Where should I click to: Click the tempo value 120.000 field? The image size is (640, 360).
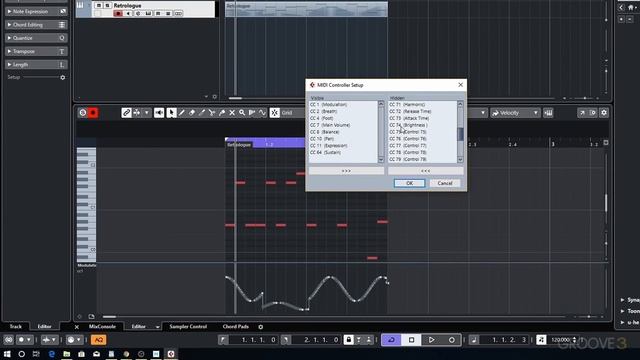560,340
